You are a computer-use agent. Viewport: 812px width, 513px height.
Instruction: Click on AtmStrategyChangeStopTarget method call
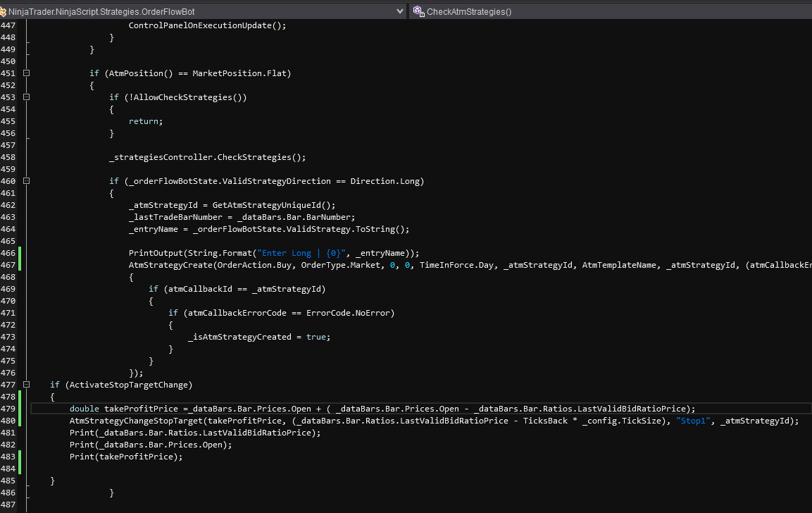(x=136, y=420)
